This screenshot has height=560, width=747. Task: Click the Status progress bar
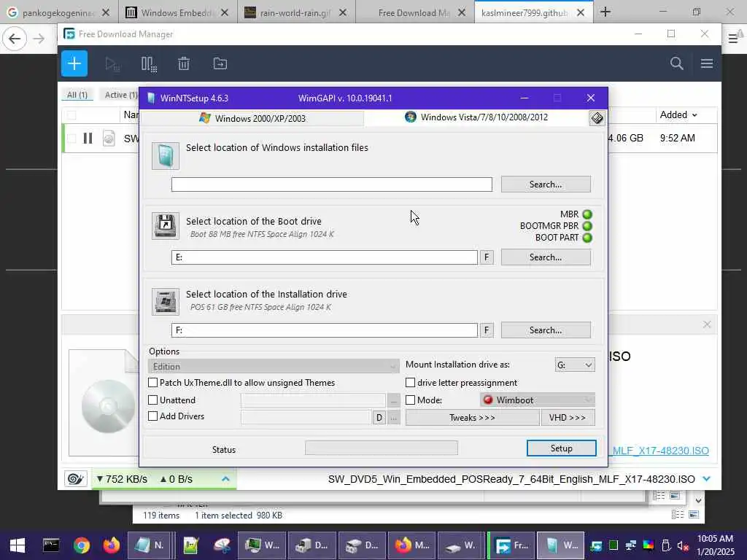coord(381,448)
